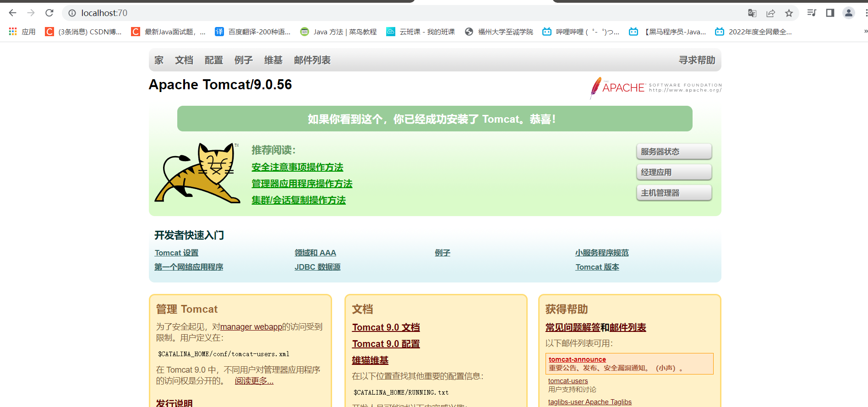Image resolution: width=868 pixels, height=407 pixels.
Task: Open the 管理器应用程序操作方法 link
Action: pyautogui.click(x=302, y=184)
